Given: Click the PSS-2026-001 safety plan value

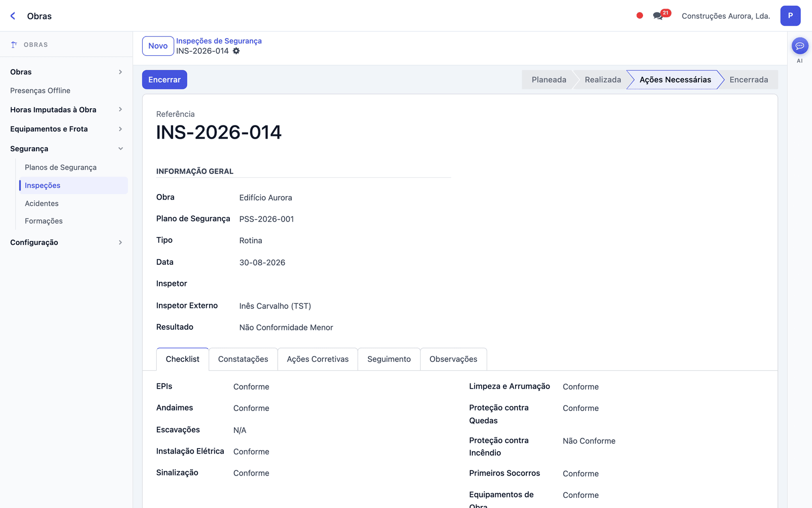Looking at the screenshot, I should [266, 219].
